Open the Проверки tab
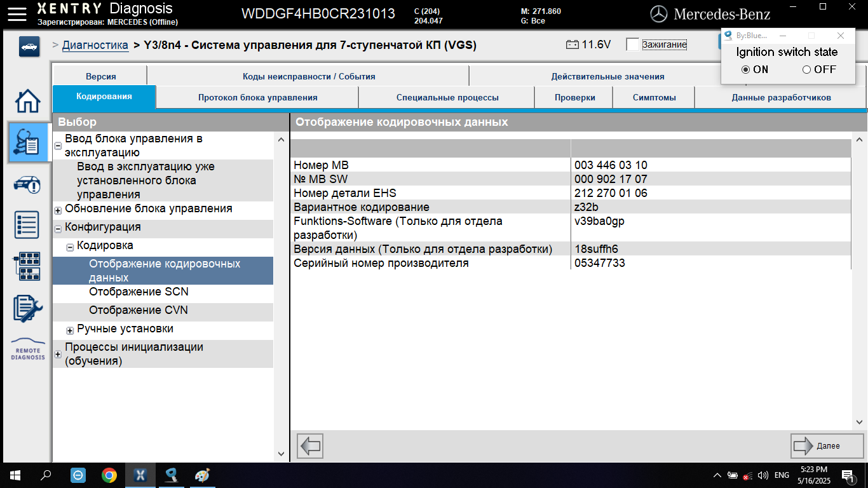The image size is (868, 488). [x=574, y=97]
